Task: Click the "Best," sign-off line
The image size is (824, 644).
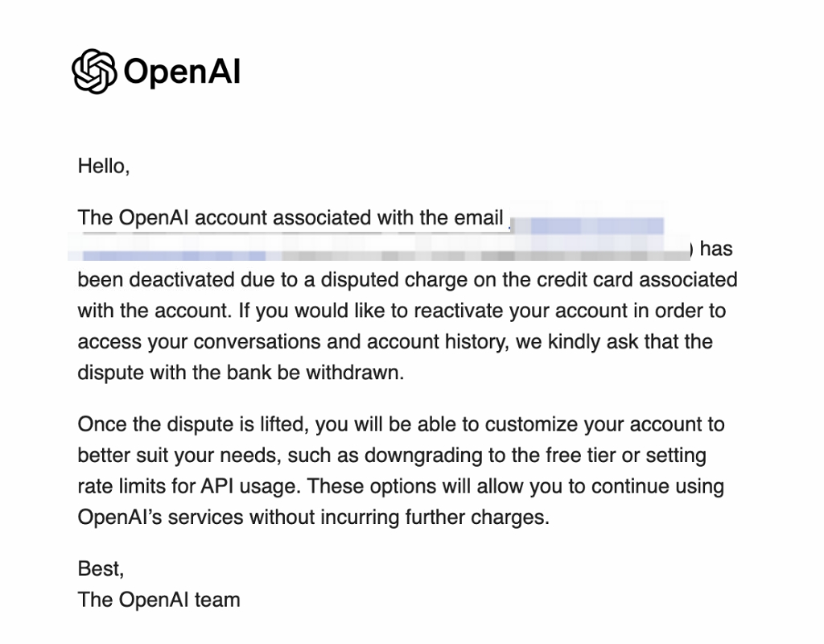Action: [x=101, y=569]
